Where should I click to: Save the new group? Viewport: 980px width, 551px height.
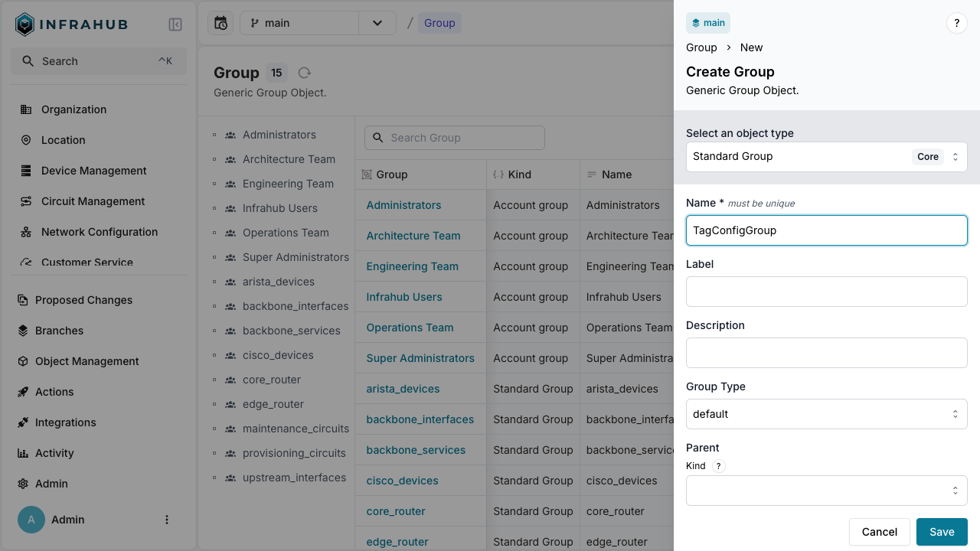point(941,532)
